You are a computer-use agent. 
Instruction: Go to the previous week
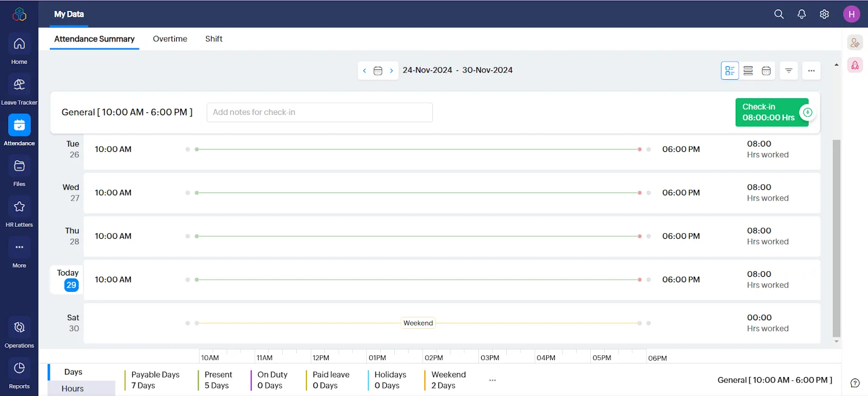point(365,71)
